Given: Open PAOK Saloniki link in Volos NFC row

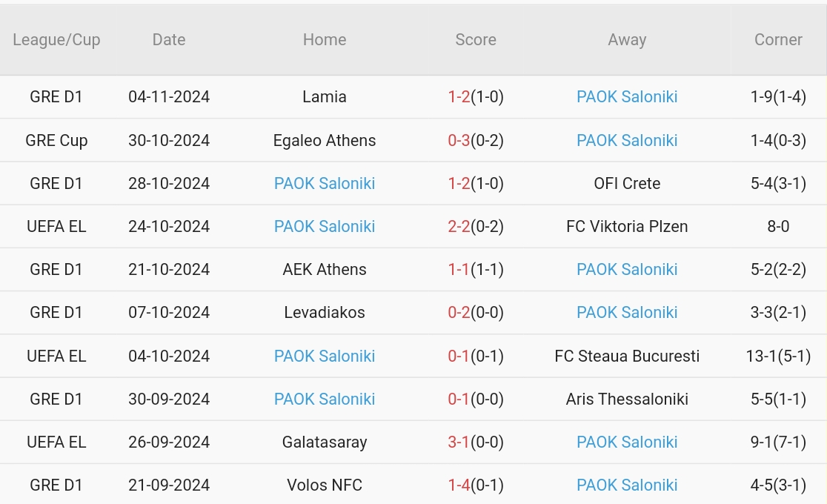Looking at the screenshot, I should click(627, 485).
